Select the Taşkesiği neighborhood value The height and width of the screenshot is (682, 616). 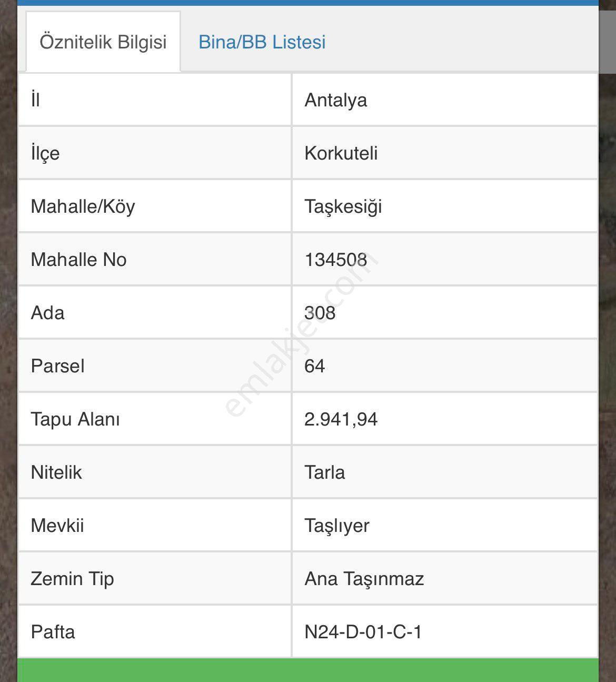343,207
